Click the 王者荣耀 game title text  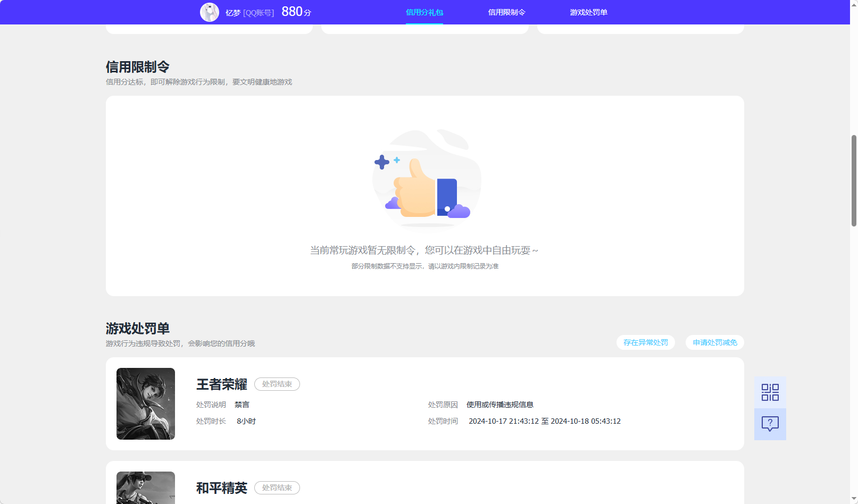tap(221, 384)
